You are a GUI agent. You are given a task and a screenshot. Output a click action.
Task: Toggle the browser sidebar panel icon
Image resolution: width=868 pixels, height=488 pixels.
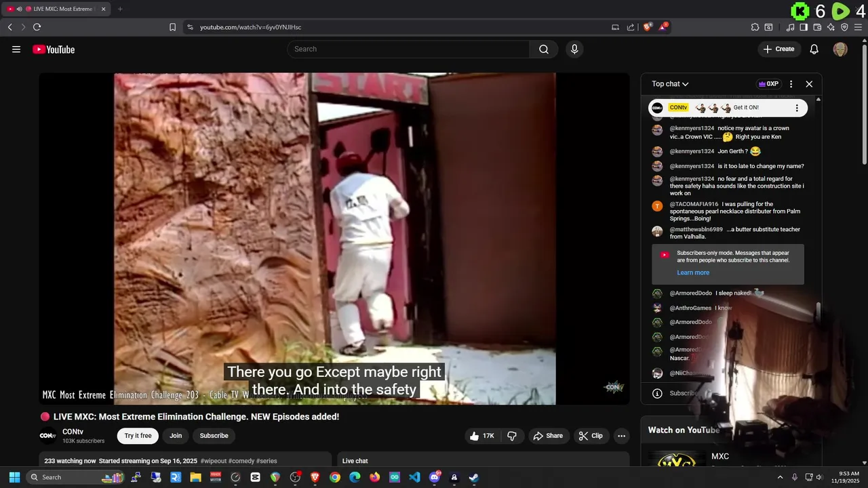pos(804,27)
